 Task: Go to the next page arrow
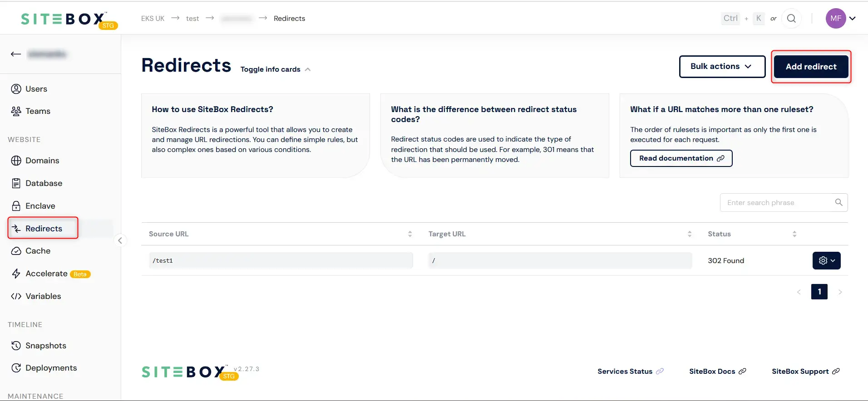[x=840, y=292]
